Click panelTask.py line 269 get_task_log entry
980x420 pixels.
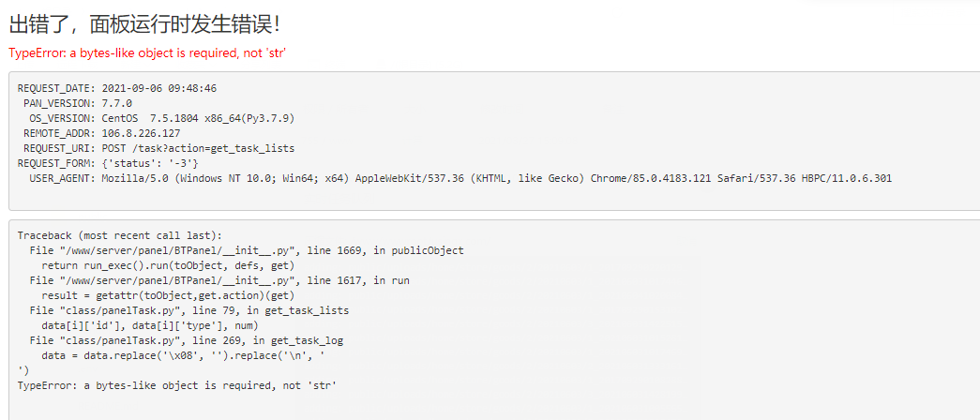click(x=187, y=340)
